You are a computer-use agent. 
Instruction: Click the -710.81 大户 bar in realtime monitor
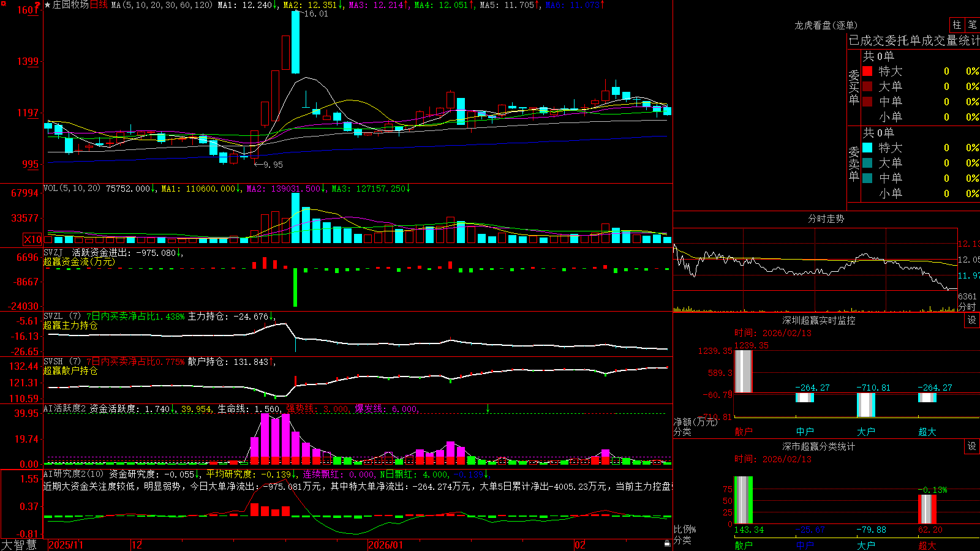[865, 405]
